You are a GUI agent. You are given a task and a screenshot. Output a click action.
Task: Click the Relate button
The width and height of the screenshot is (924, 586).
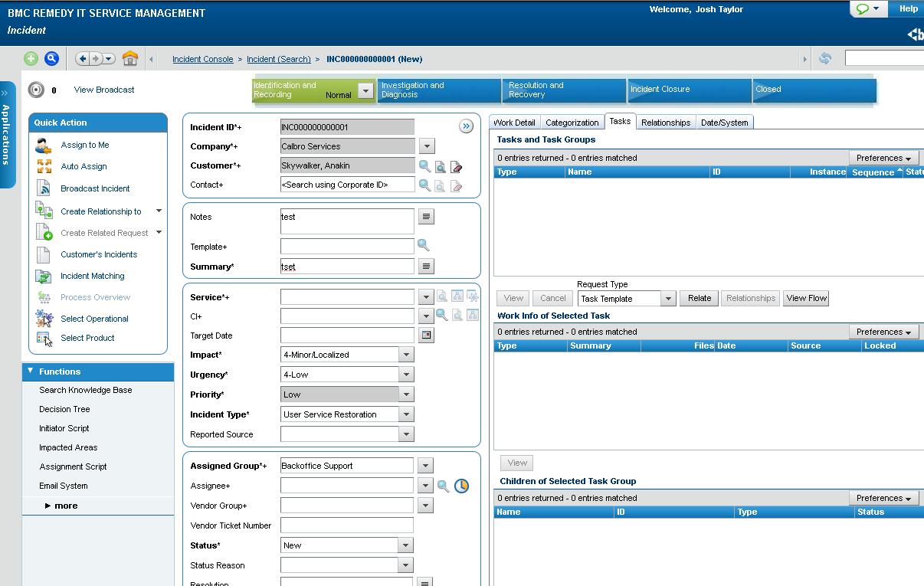pyautogui.click(x=700, y=299)
